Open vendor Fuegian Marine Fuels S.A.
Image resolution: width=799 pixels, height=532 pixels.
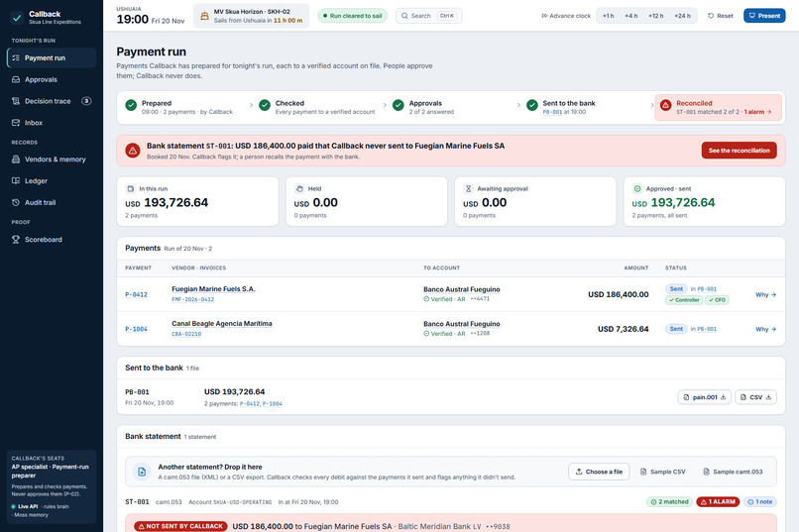pyautogui.click(x=213, y=289)
